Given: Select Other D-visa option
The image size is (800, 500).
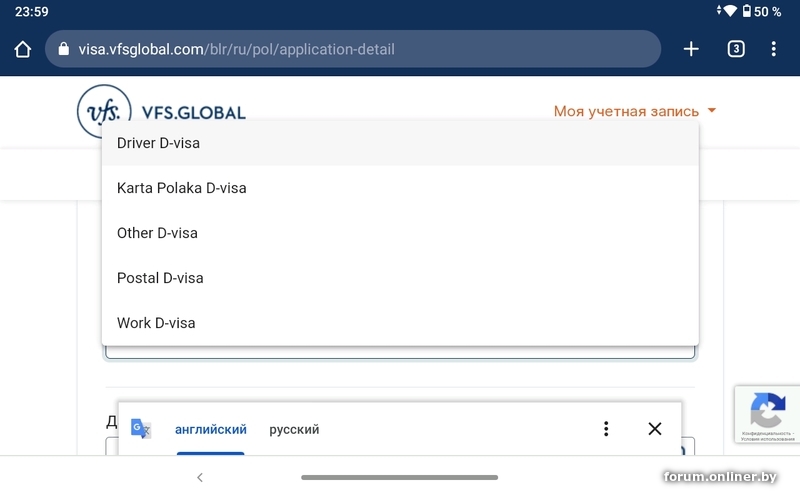Looking at the screenshot, I should pyautogui.click(x=400, y=233).
